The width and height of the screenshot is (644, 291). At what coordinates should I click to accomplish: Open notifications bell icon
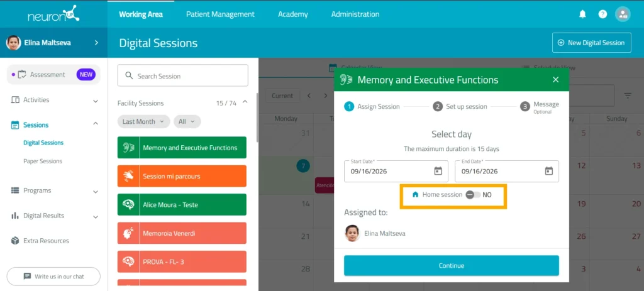[x=582, y=14]
